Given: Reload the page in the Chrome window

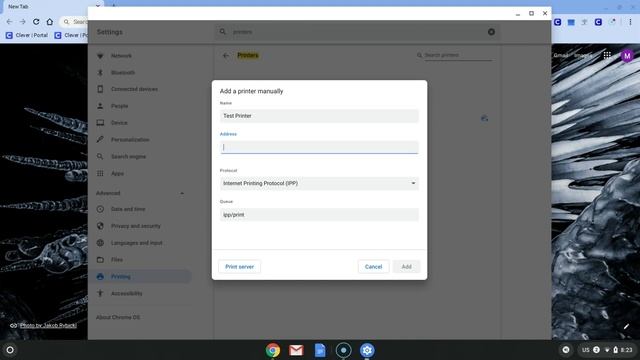Looking at the screenshot, I should coord(36,22).
